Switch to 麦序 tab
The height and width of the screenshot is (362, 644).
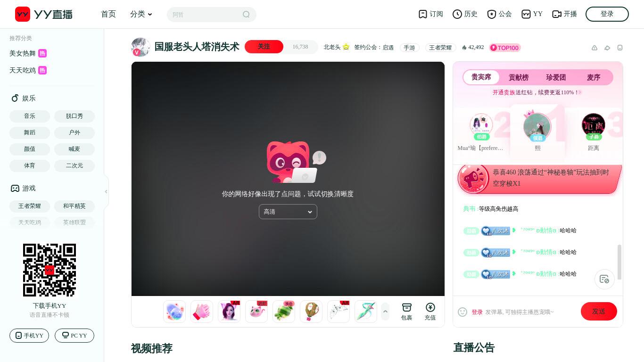pos(594,77)
